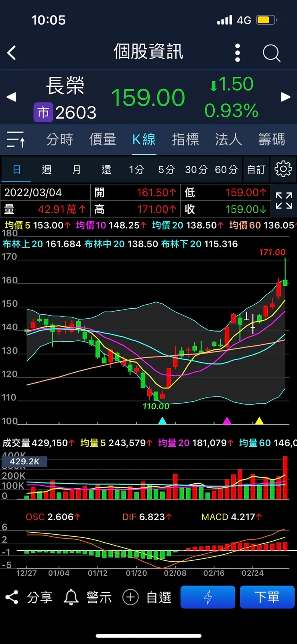
Task: Tap the magenta triangle marker on chart axis
Action: click(227, 421)
